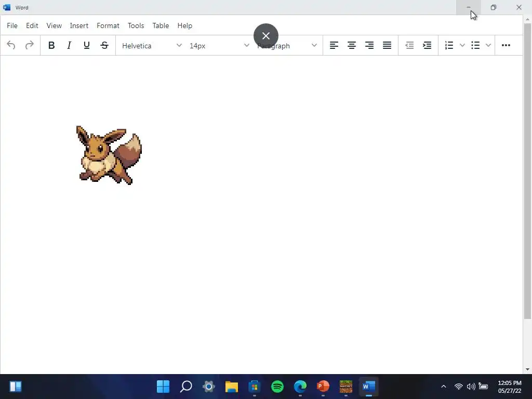532x399 pixels.
Task: Restore down the Word window
Action: [494, 7]
